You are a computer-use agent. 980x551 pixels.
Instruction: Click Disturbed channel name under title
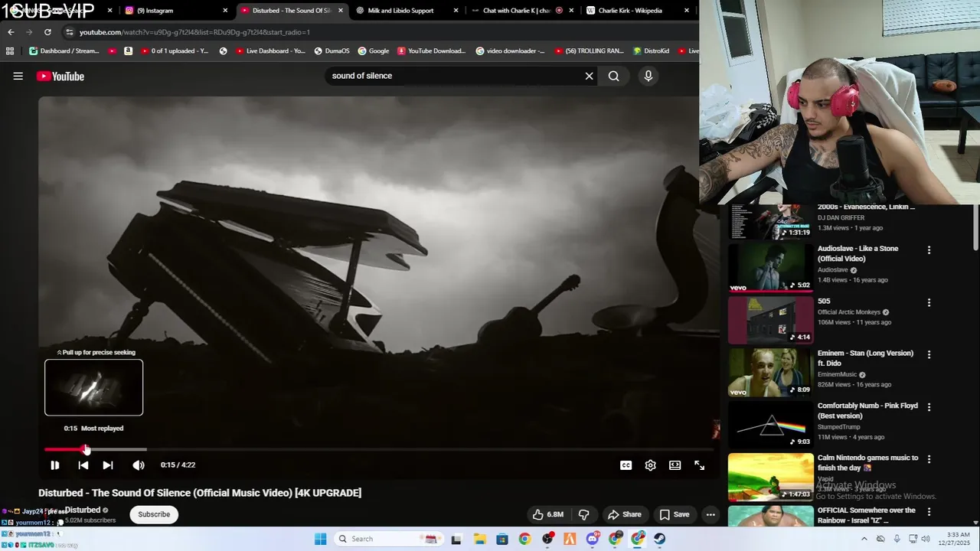point(82,510)
